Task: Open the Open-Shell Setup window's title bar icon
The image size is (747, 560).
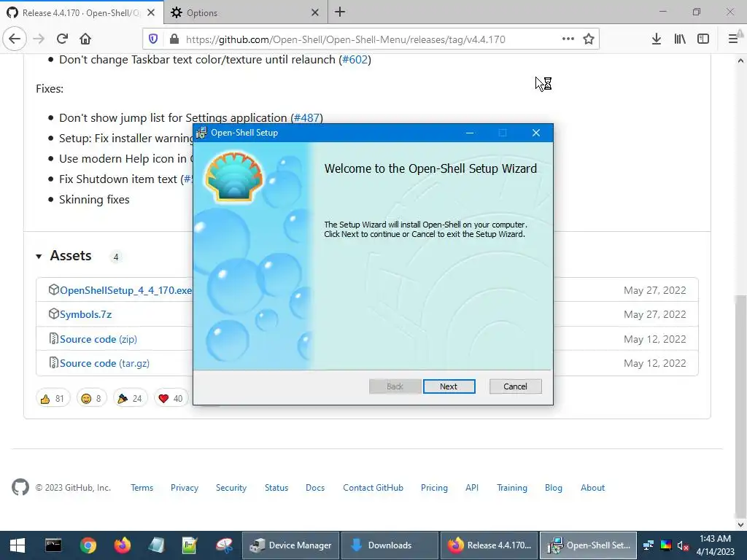Action: pyautogui.click(x=201, y=133)
